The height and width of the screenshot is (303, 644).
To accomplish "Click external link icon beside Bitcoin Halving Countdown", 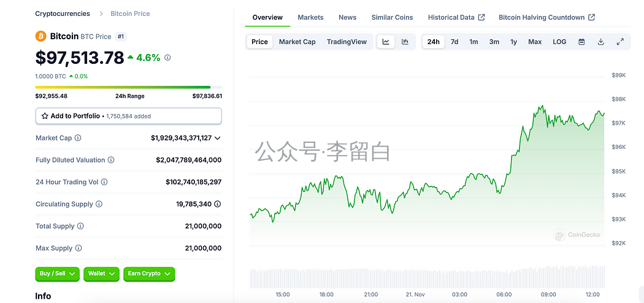I will pyautogui.click(x=591, y=17).
